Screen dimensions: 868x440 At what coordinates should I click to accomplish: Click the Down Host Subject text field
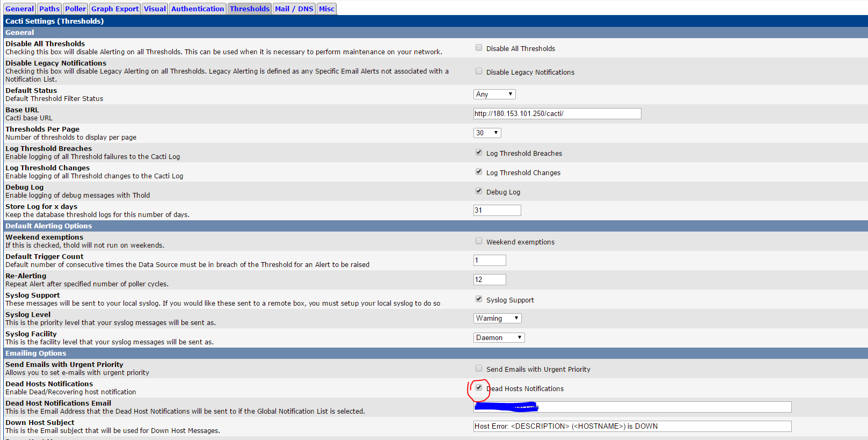(x=632, y=426)
